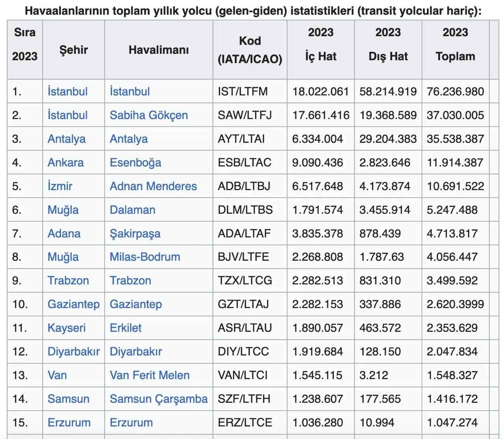Open the Sabiha Gökçen airport link

pos(148,115)
